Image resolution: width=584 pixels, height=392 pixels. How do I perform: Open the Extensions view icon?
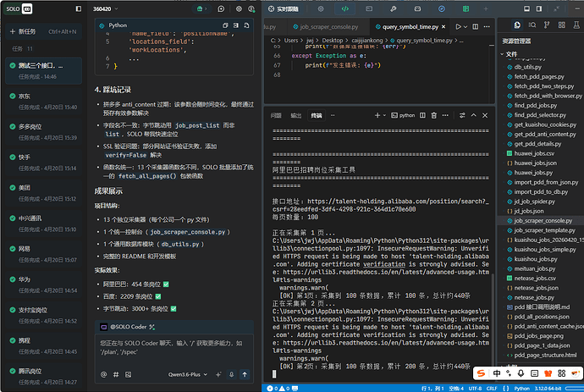click(x=562, y=25)
